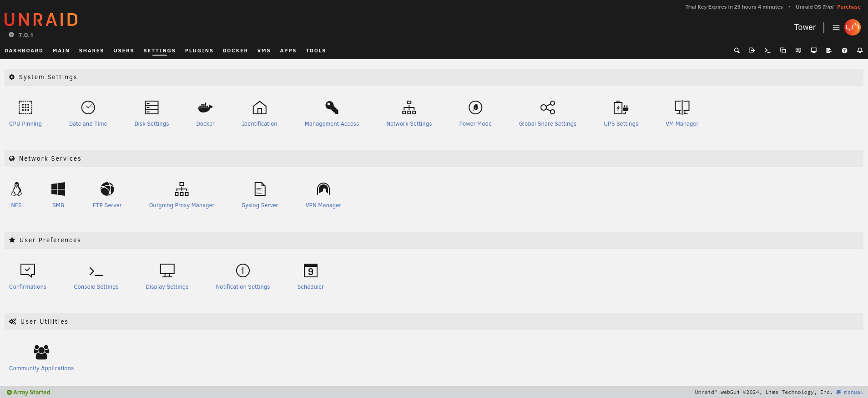
Task: Go to the Users tab
Action: [124, 51]
